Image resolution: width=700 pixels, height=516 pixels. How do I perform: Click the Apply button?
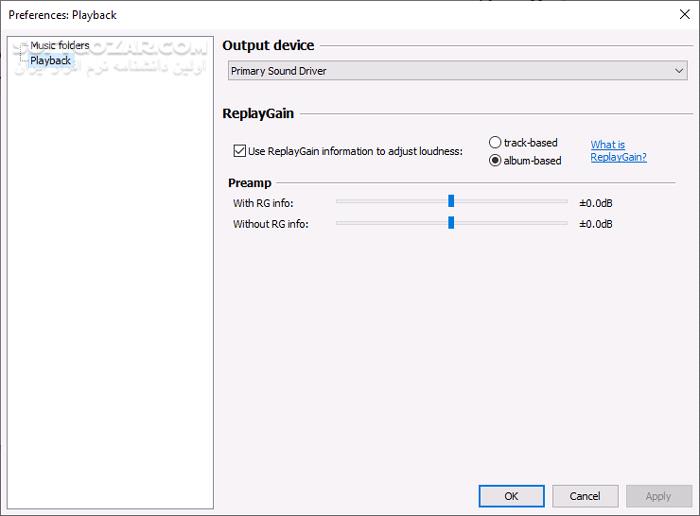coord(658,496)
